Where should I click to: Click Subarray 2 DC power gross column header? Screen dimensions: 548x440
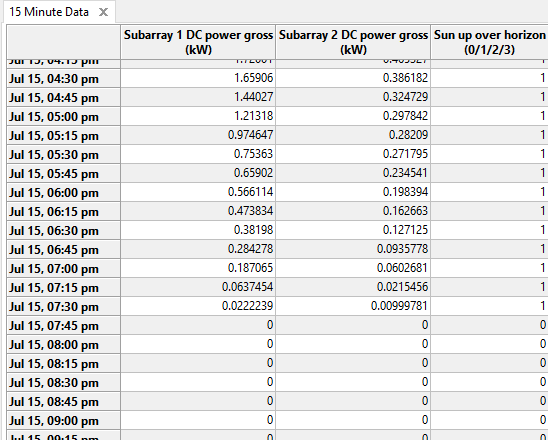[353, 42]
